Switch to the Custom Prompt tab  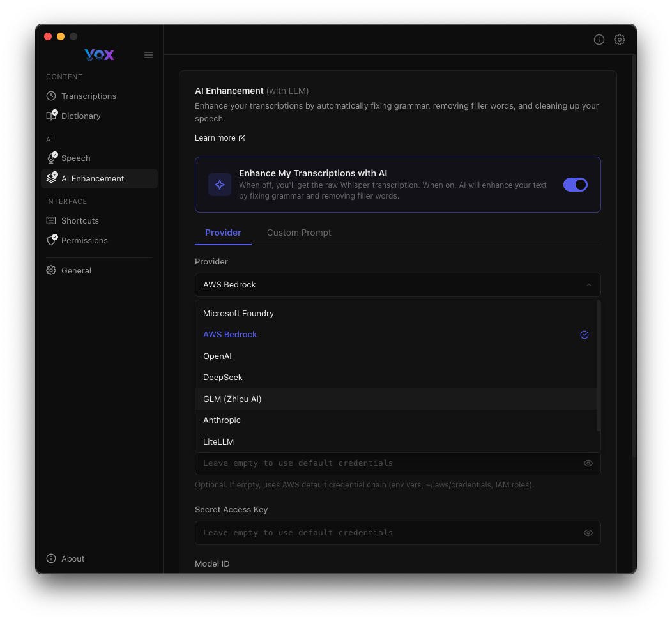pyautogui.click(x=299, y=233)
